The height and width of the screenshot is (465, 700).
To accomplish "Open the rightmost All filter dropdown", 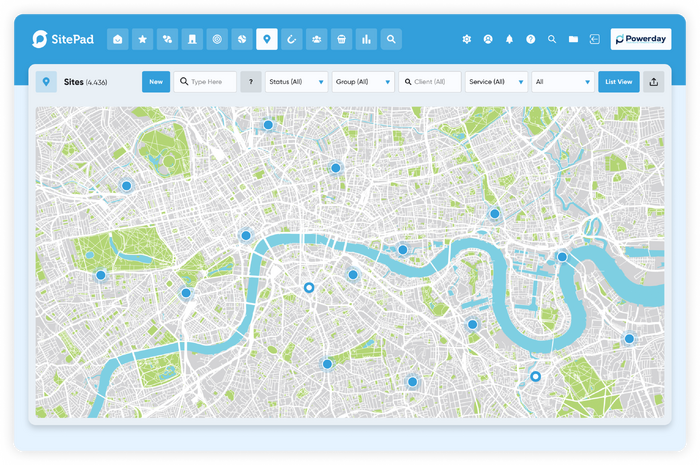I will (562, 82).
